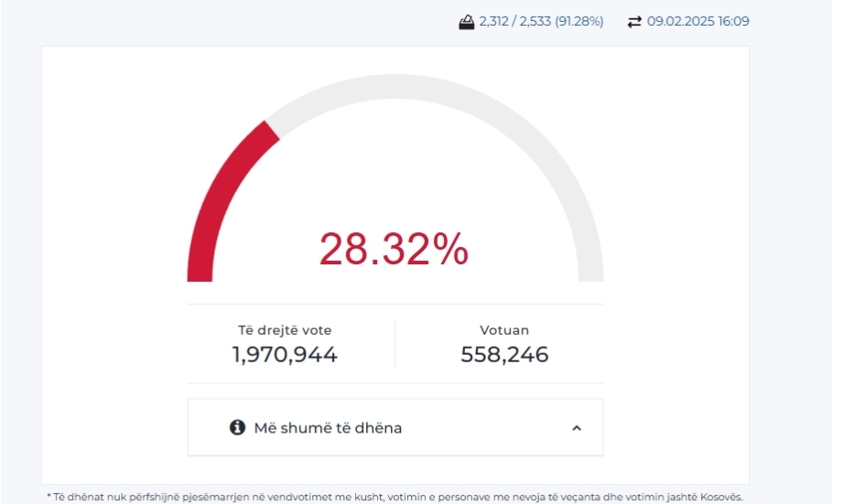
Task: Click the vertical divider between the two statistics
Action: (x=394, y=343)
